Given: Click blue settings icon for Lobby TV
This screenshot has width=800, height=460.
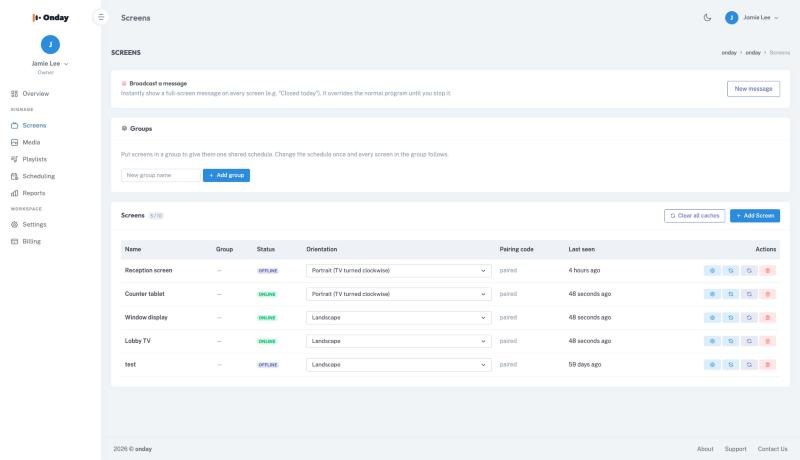Looking at the screenshot, I should point(712,341).
